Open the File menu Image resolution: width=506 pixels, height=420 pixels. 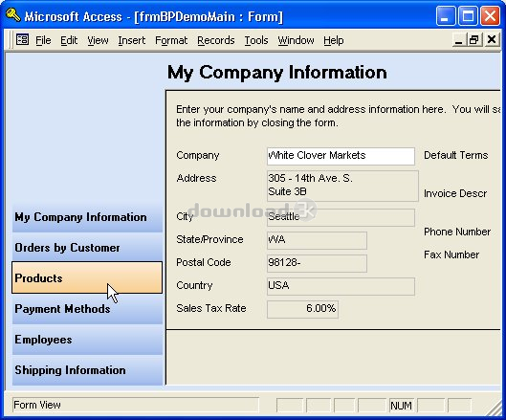click(43, 40)
